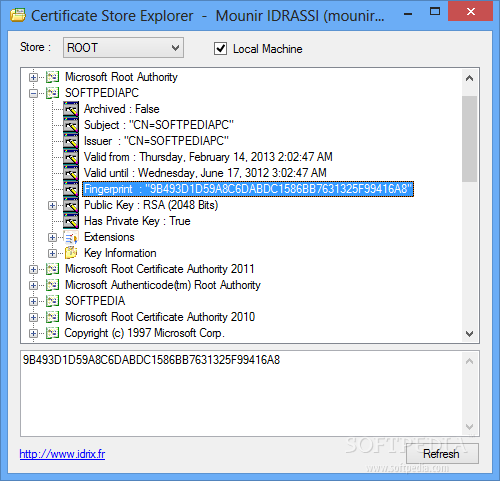Screen dimensions: 500x486
Task: Open the http://www.idrix.fr link
Action: [62, 454]
